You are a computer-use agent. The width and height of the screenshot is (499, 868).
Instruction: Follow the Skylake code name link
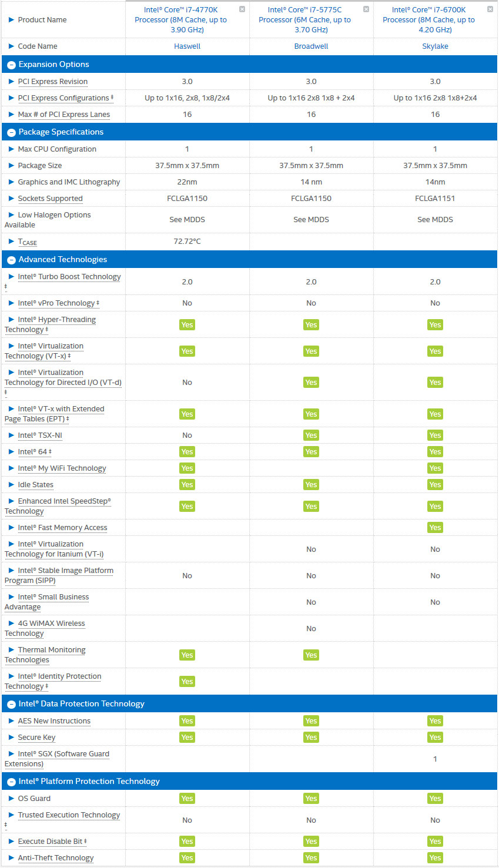[x=436, y=46]
